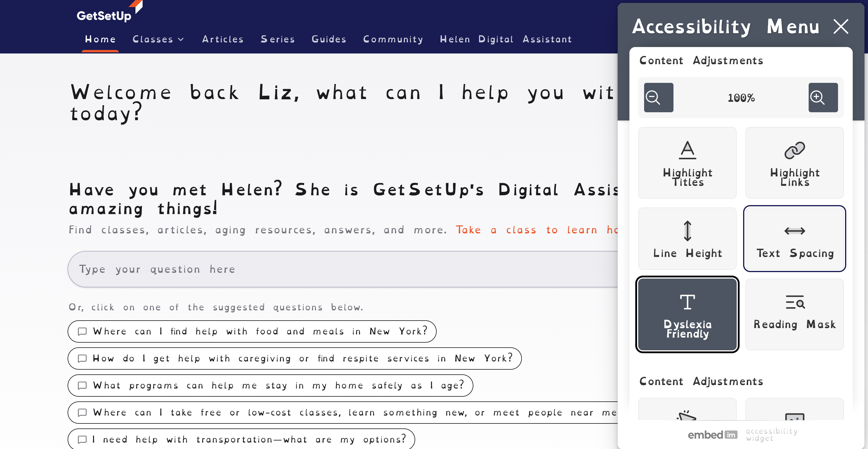
Task: Expand the Classes dropdown menu
Action: (158, 39)
